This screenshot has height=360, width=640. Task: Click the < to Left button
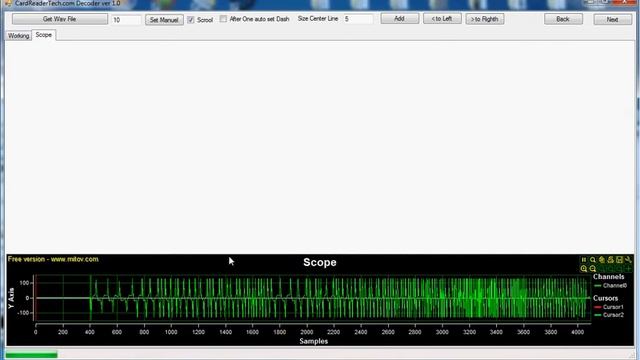click(442, 19)
